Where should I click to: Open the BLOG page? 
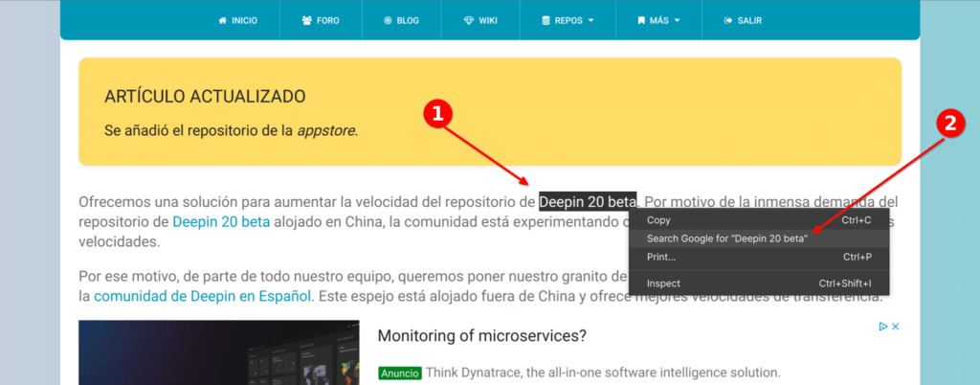pos(401,21)
